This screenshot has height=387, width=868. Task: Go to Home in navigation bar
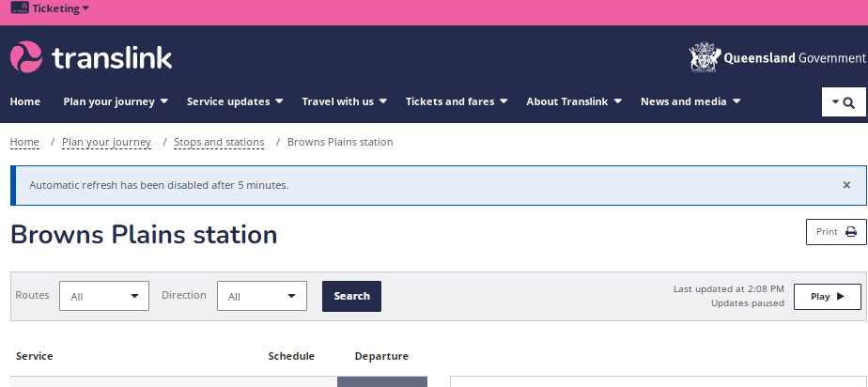click(x=25, y=101)
